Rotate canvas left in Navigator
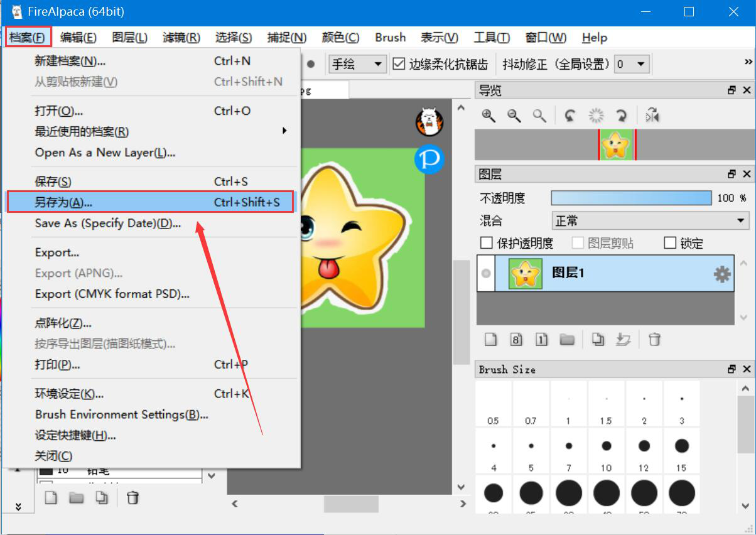This screenshot has width=756, height=535. [570, 116]
